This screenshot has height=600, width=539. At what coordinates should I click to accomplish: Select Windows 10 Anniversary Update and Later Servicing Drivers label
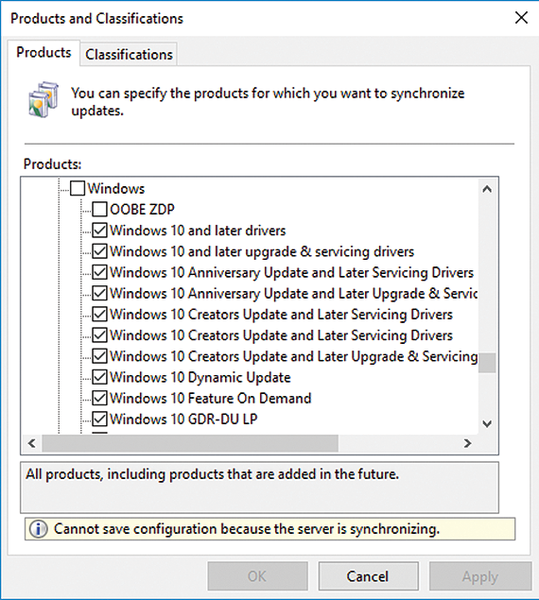pyautogui.click(x=291, y=272)
